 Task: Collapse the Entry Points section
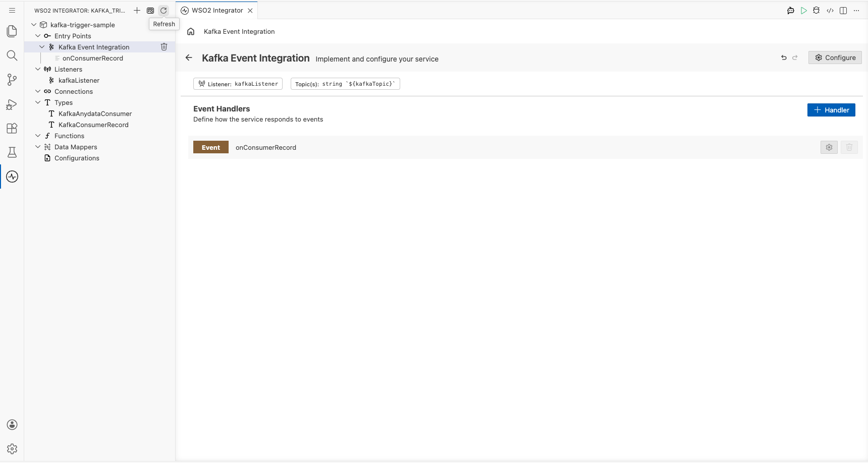pos(38,36)
